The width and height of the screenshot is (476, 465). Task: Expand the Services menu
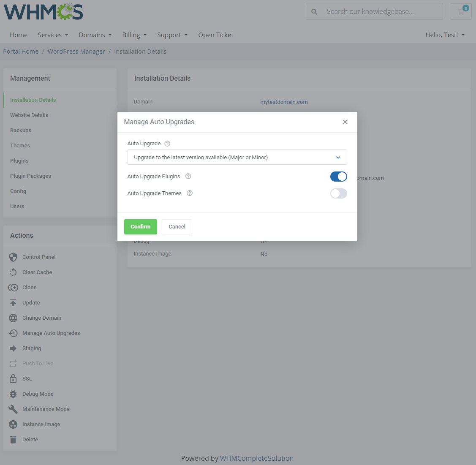coord(53,35)
